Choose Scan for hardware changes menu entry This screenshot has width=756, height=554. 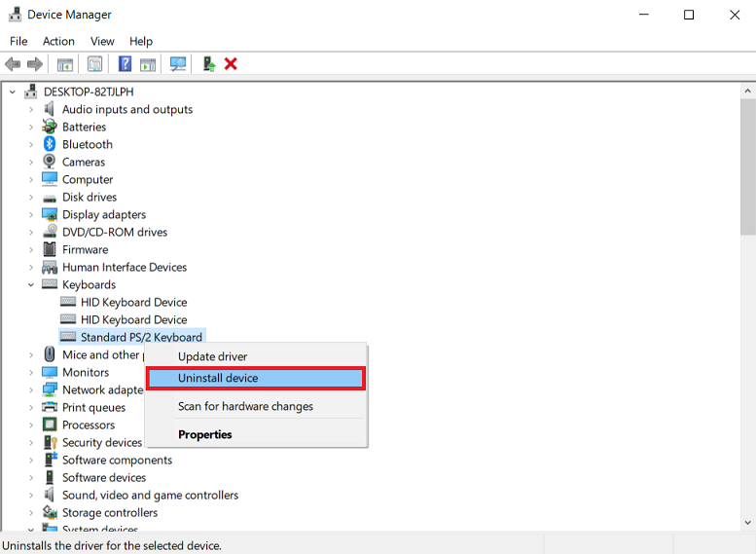pos(256,406)
